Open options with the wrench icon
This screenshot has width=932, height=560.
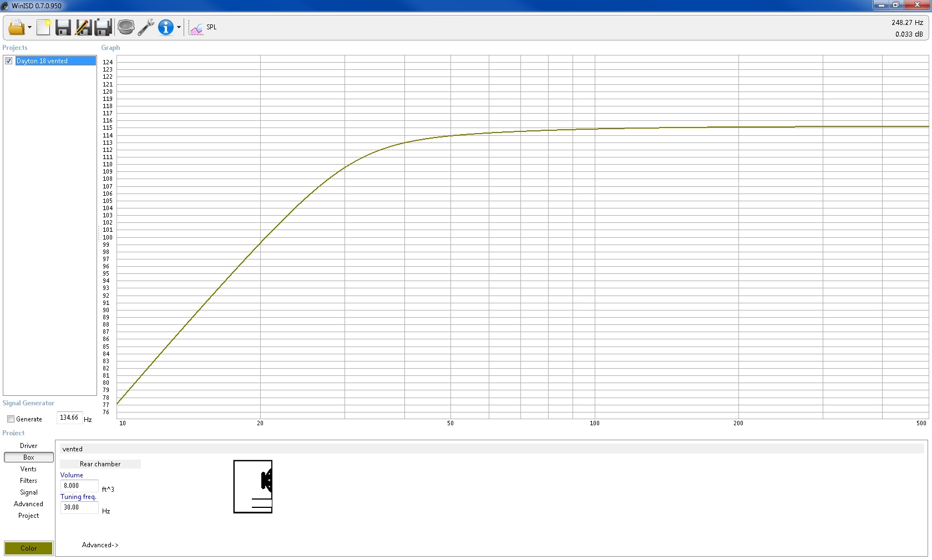(x=146, y=27)
